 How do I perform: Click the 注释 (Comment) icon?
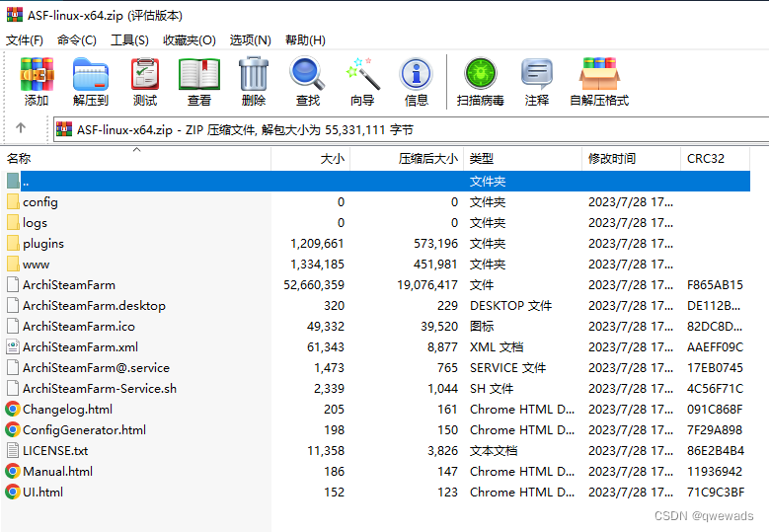[x=537, y=74]
